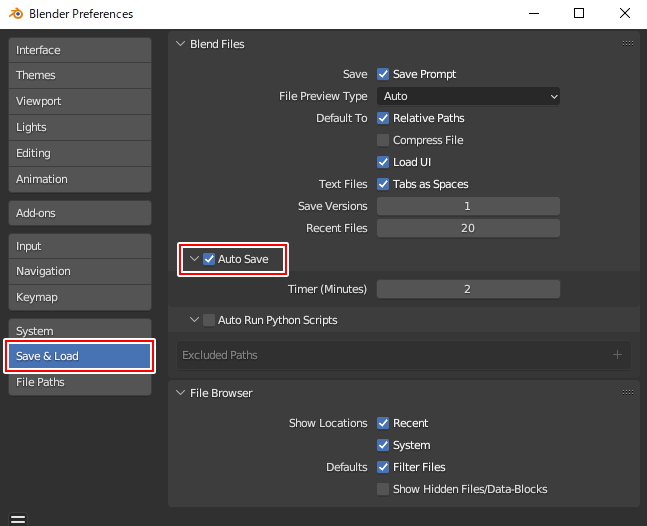The width and height of the screenshot is (647, 526).
Task: Click the Recent Files number field
Action: point(467,228)
